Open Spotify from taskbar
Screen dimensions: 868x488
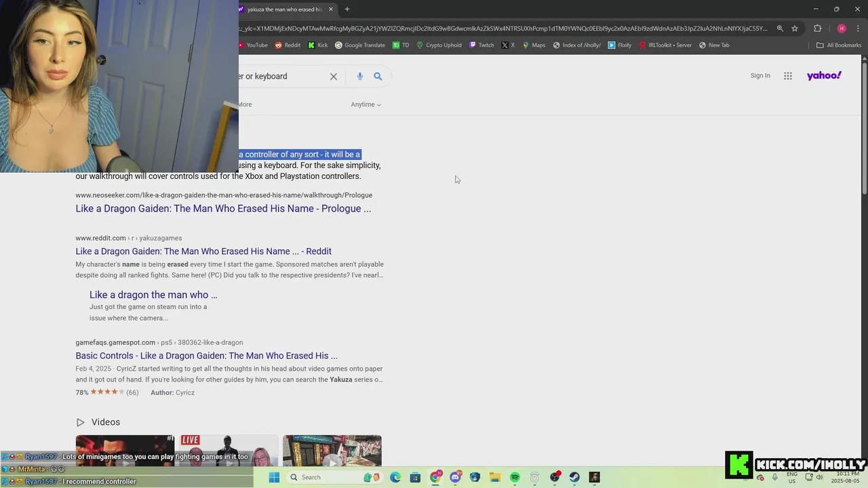(515, 477)
